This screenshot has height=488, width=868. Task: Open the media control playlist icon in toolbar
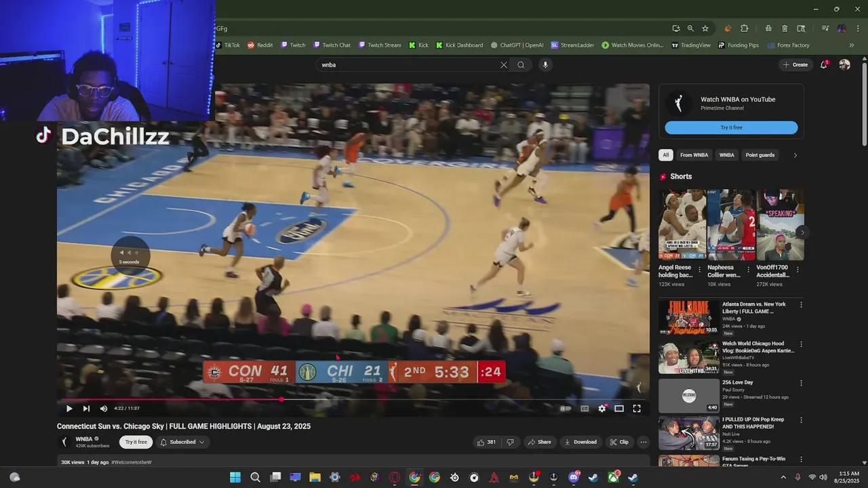[825, 28]
